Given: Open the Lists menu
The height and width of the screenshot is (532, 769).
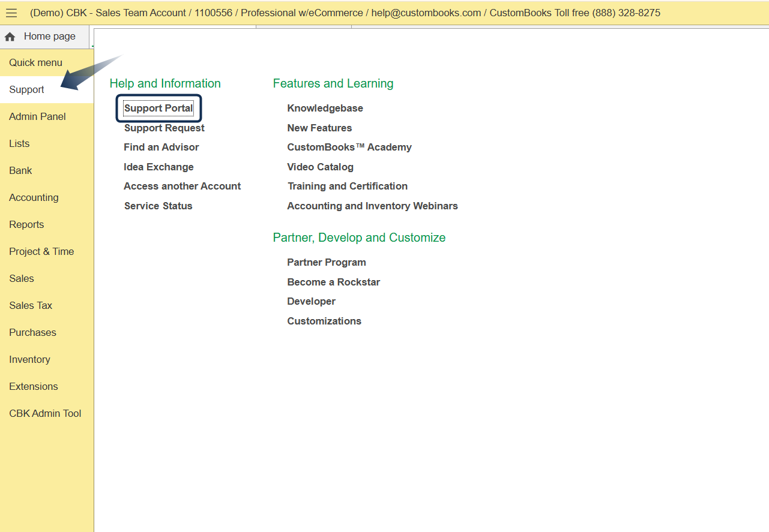Looking at the screenshot, I should [x=19, y=143].
